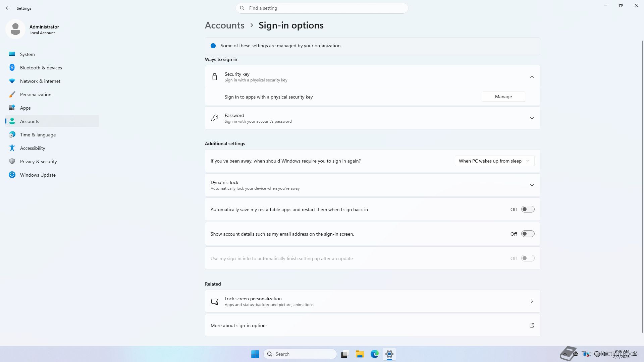Select System in the sidebar

27,54
